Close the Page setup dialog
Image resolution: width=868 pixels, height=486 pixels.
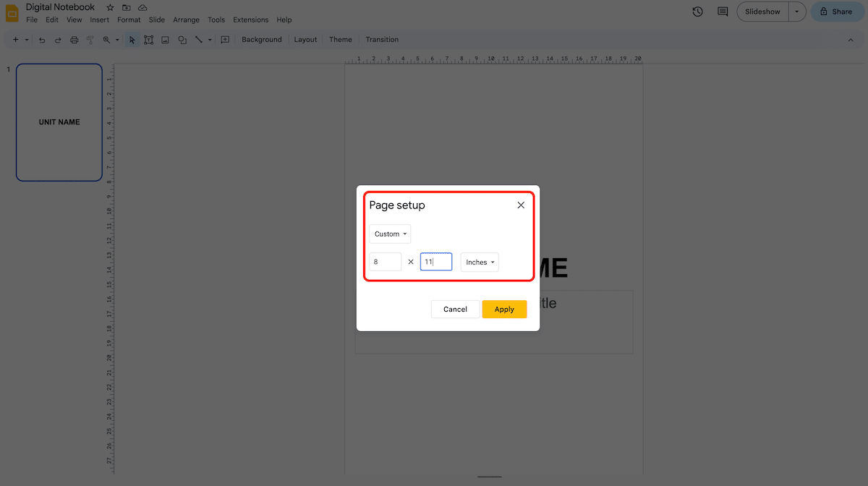tap(521, 205)
